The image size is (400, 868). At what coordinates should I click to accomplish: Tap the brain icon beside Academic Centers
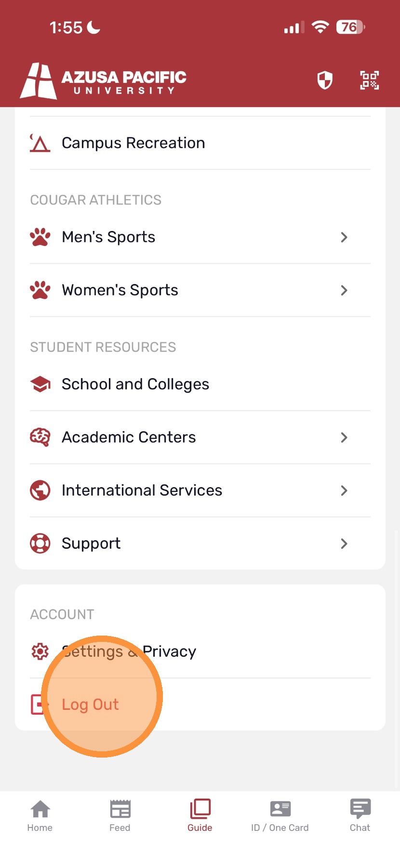coord(40,437)
